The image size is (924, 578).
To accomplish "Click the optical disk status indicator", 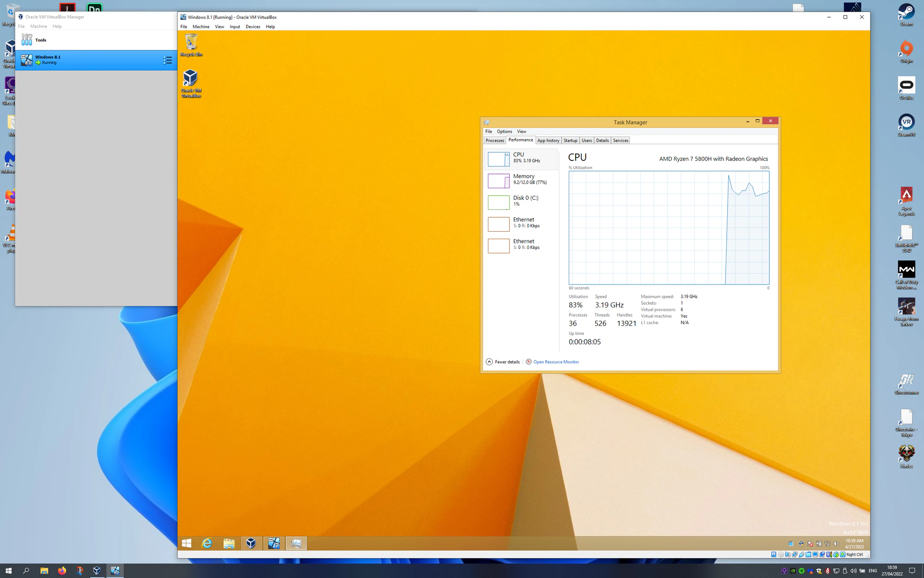I will (x=781, y=554).
